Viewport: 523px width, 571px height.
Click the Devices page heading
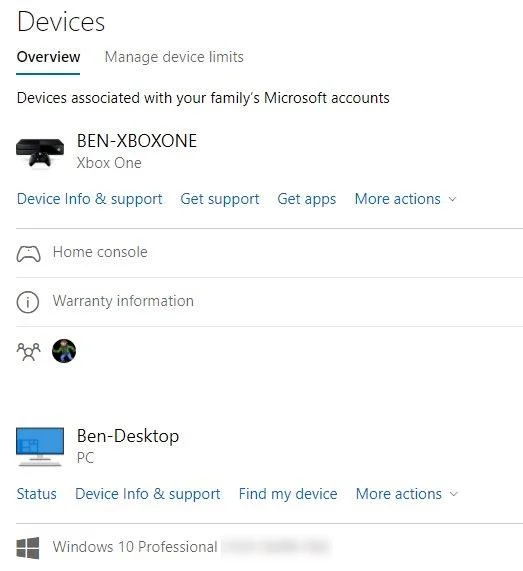61,22
